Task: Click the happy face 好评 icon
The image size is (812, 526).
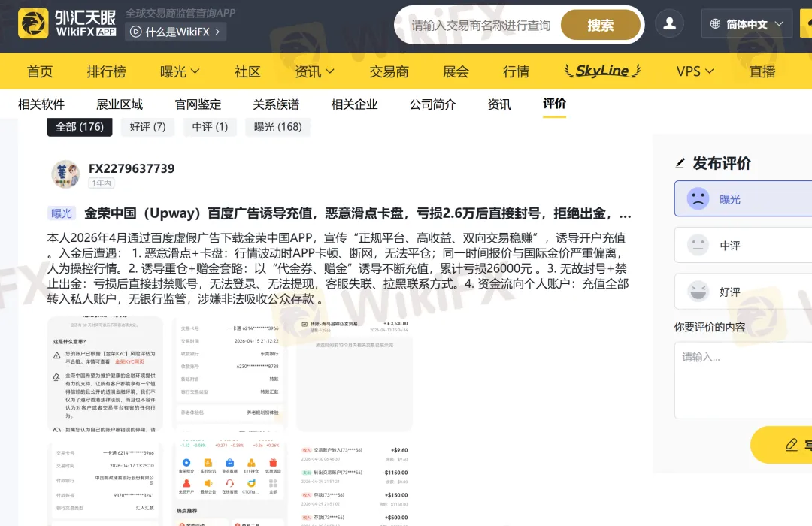Action: pyautogui.click(x=698, y=292)
